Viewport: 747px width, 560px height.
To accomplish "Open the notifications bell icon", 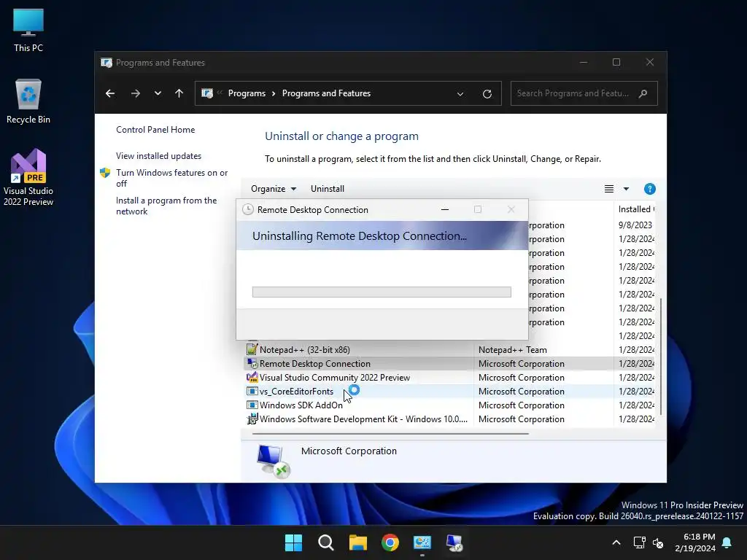I will point(727,542).
